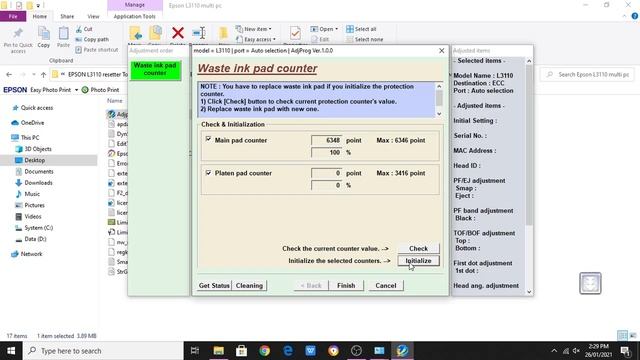Click the Check button
The image size is (640, 360).
coord(418,248)
